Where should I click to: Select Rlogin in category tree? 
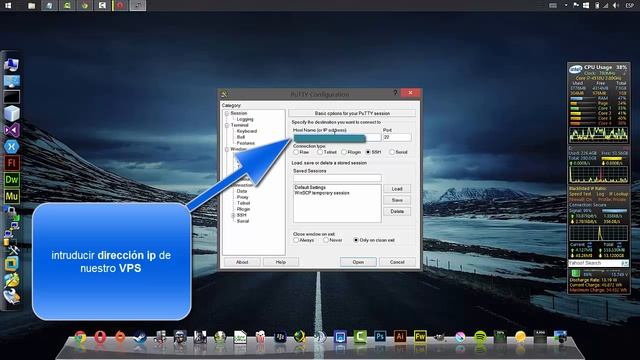[243, 209]
